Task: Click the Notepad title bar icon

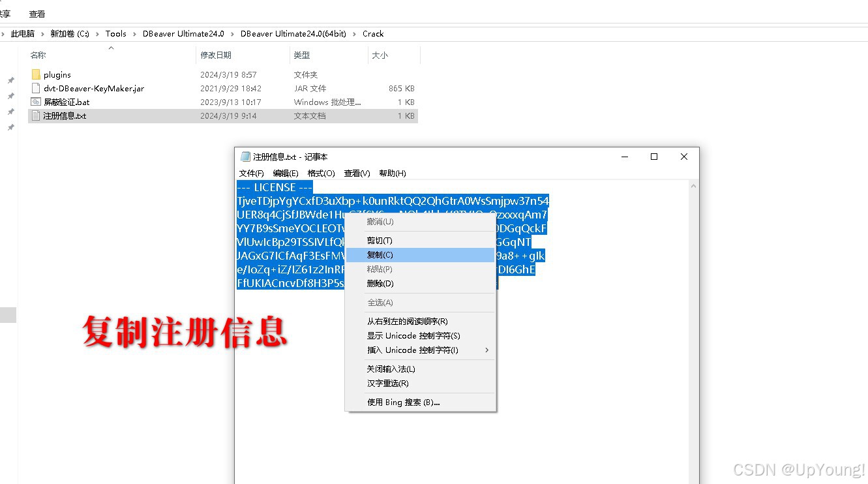Action: 245,157
